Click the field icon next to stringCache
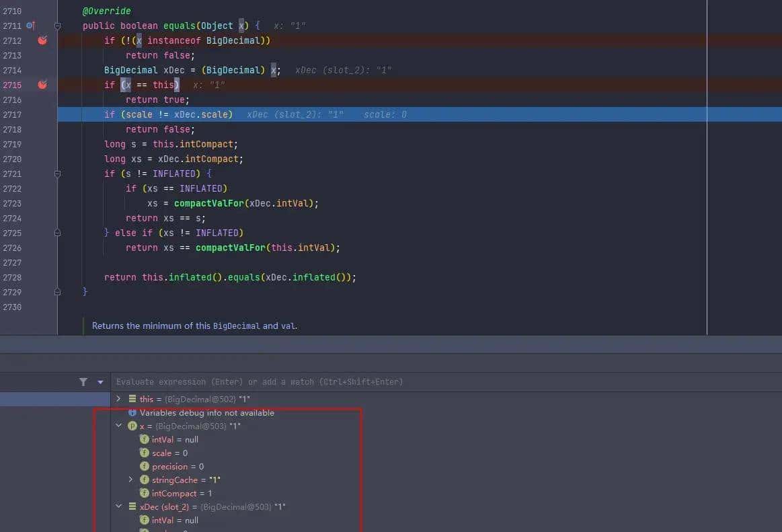This screenshot has height=532, width=782. click(144, 480)
